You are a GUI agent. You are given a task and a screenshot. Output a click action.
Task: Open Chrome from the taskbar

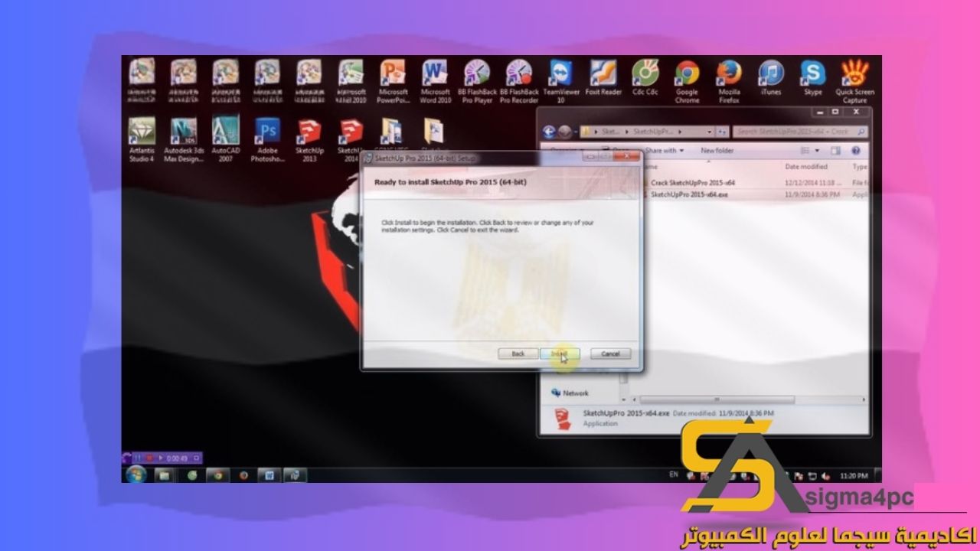pos(217,475)
